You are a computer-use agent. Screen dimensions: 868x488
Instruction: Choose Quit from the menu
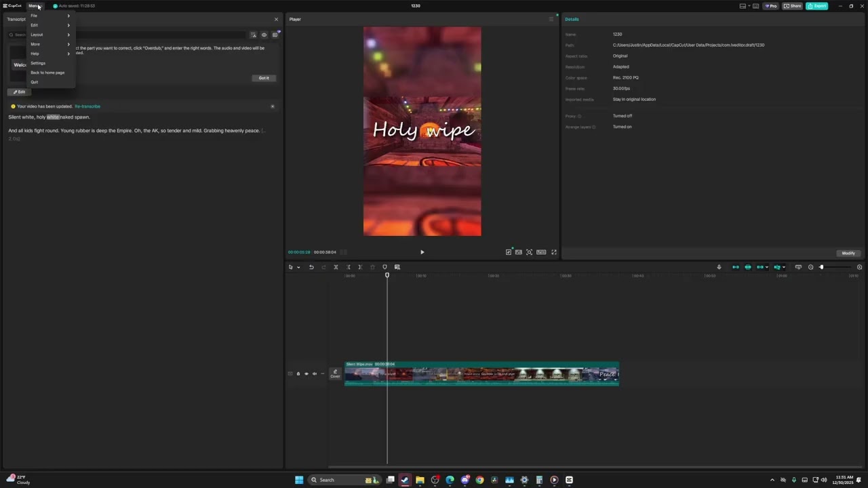pyautogui.click(x=50, y=82)
